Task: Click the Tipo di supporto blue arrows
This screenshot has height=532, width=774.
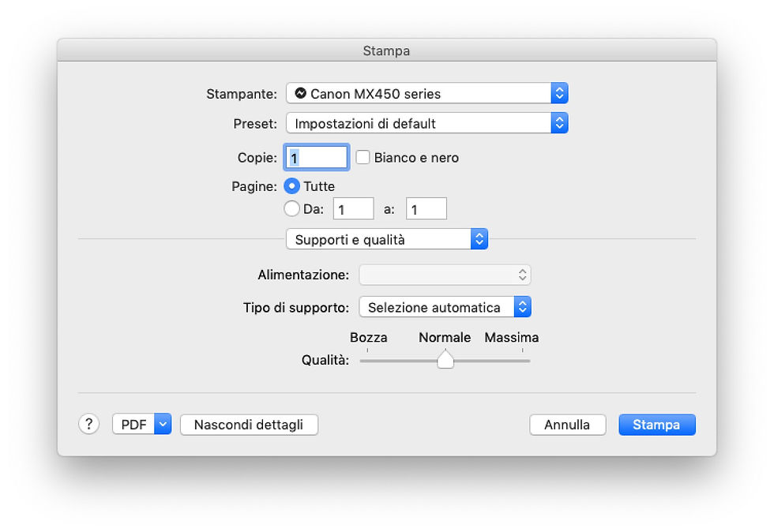Action: 522,307
